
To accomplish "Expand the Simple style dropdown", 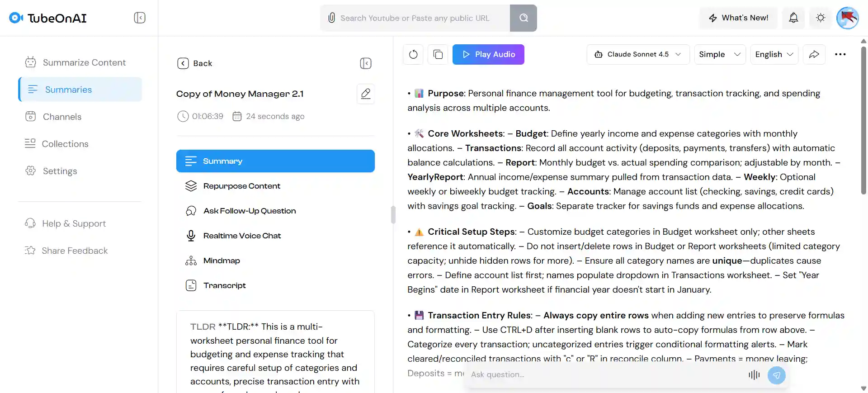I will pos(720,54).
